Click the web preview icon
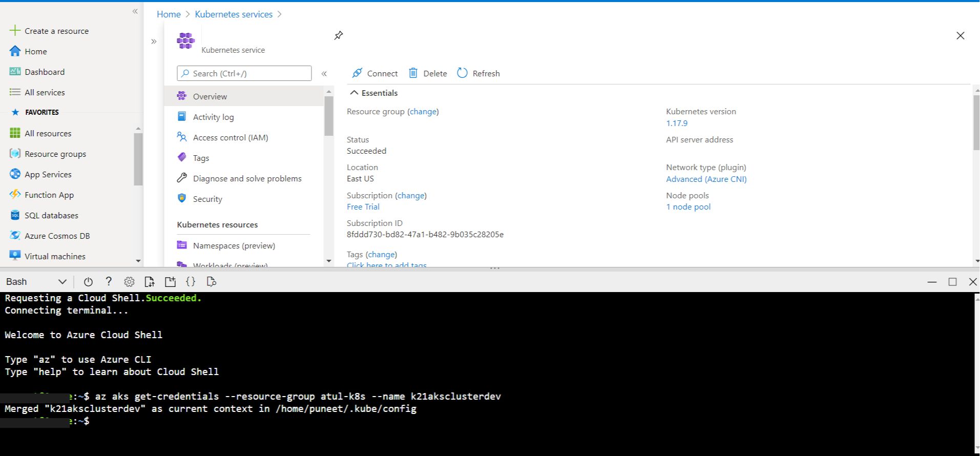980x456 pixels. (211, 281)
